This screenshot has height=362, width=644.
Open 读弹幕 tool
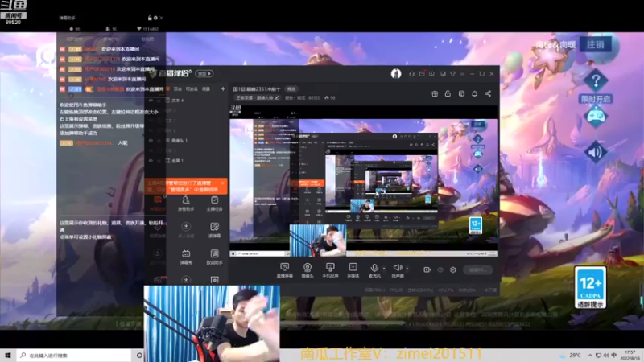[214, 230]
